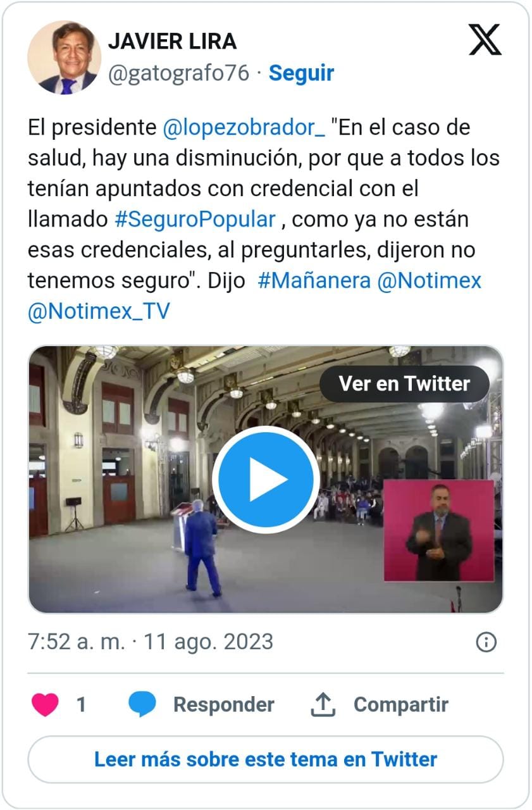Click the Responder text label
The image size is (532, 810).
pyautogui.click(x=224, y=704)
